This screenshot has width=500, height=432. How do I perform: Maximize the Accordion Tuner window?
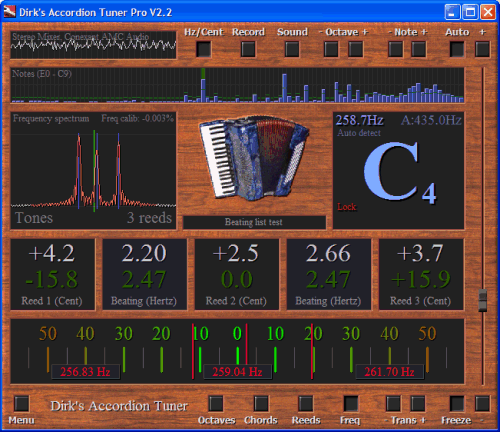(470, 13)
